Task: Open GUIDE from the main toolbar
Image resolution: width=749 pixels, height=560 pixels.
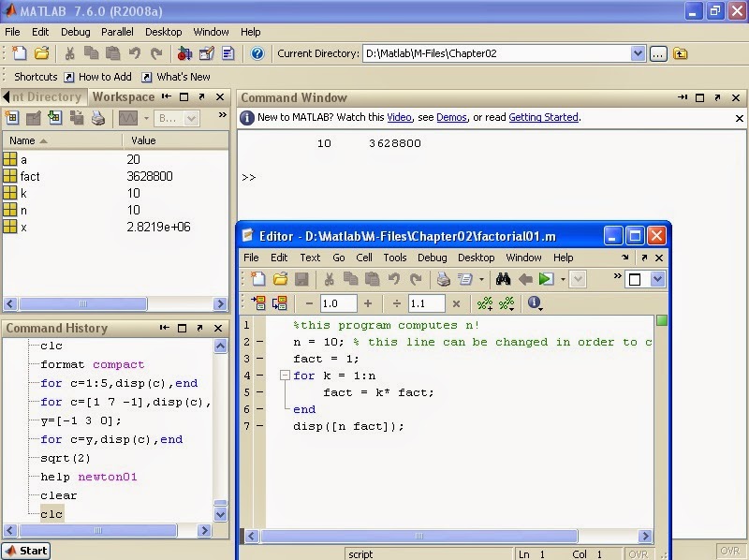Action: pos(206,53)
